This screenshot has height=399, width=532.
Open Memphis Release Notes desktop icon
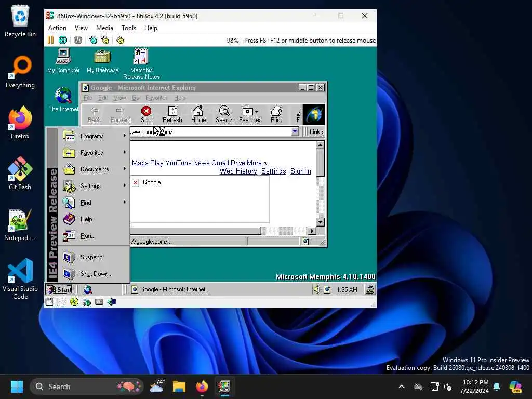pos(141,64)
